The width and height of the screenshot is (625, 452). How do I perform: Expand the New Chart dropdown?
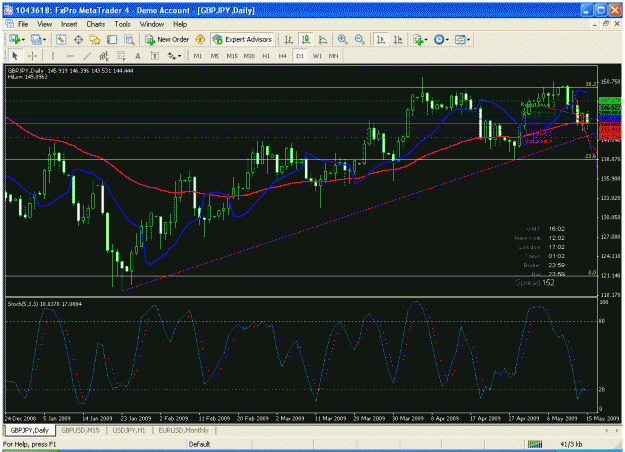click(x=23, y=40)
